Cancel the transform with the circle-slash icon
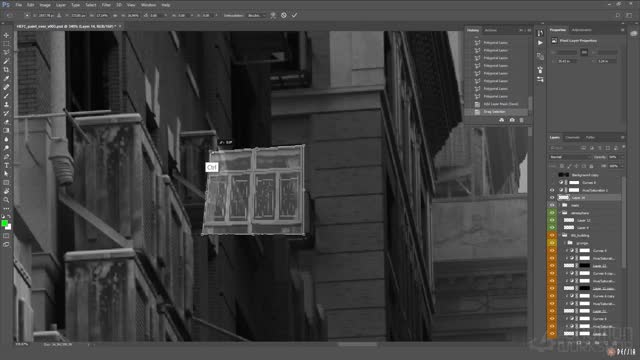Image resolution: width=640 pixels, height=360 pixels. [x=284, y=15]
